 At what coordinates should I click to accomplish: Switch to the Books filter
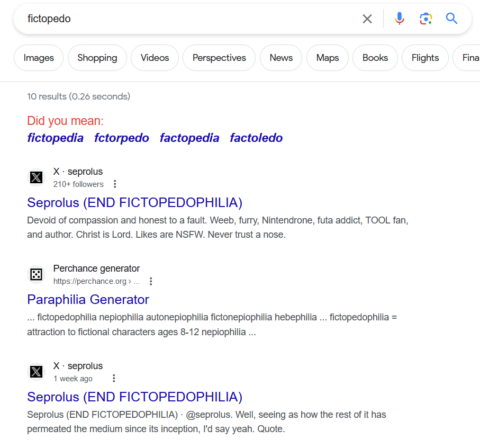[375, 58]
